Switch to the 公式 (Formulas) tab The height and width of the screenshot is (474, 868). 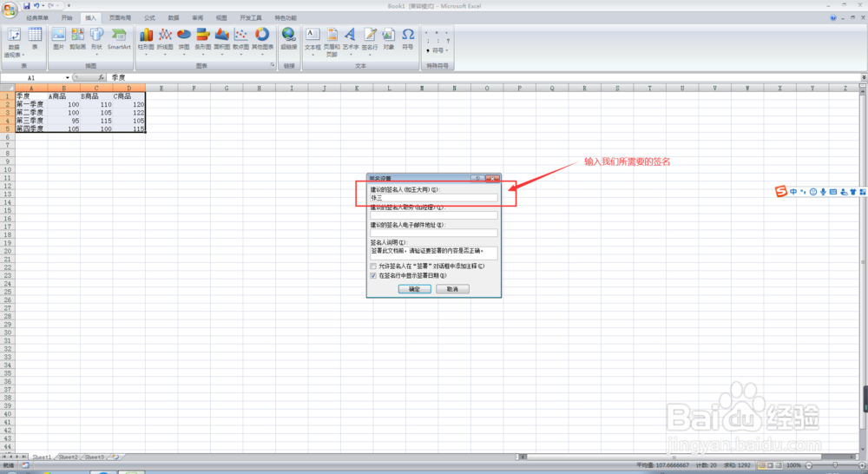coord(149,17)
